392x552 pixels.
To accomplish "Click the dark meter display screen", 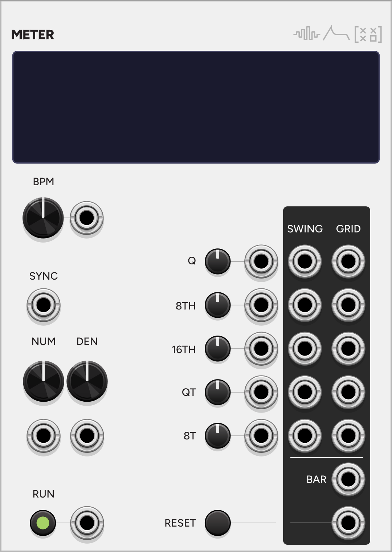I will (196, 107).
